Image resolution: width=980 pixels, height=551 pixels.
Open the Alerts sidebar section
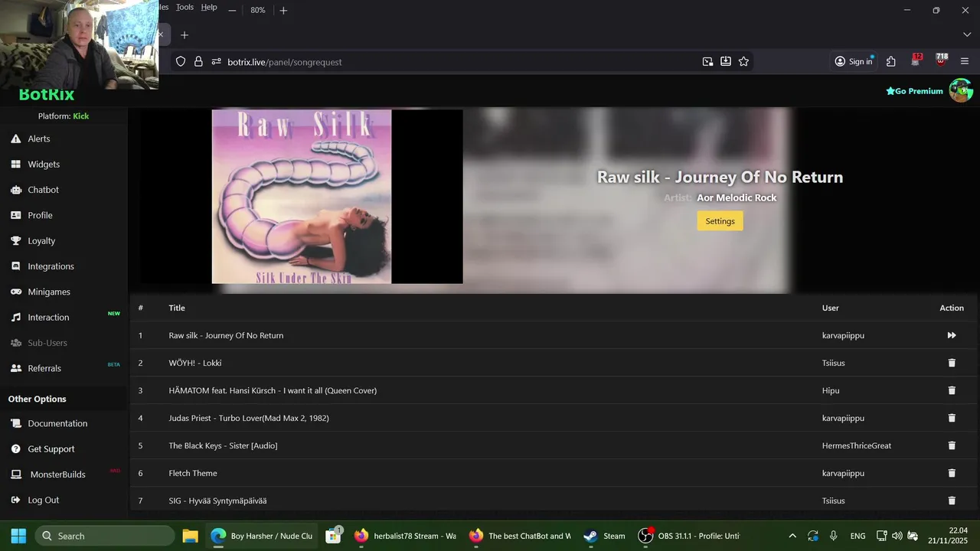[38, 139]
